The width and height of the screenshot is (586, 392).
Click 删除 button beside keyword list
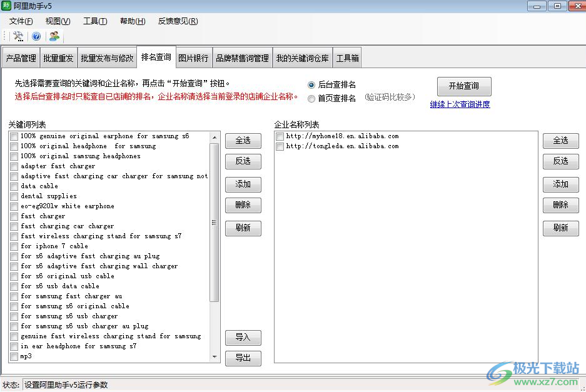(243, 205)
